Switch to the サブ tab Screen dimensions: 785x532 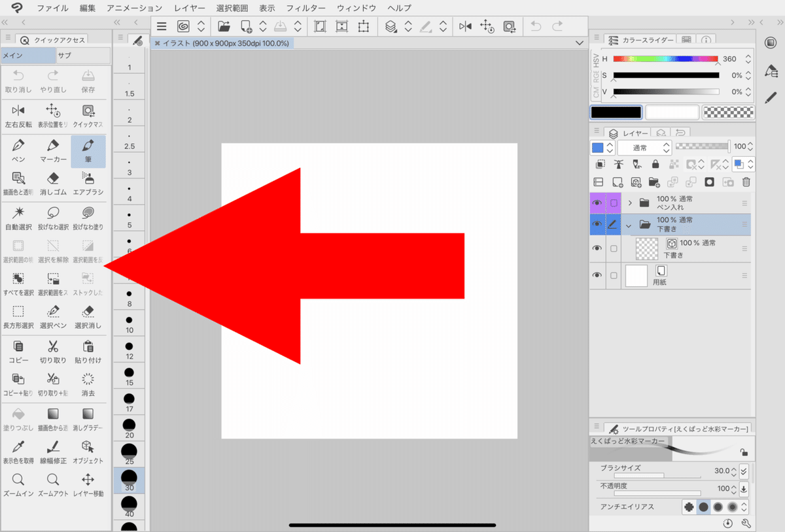(83, 56)
